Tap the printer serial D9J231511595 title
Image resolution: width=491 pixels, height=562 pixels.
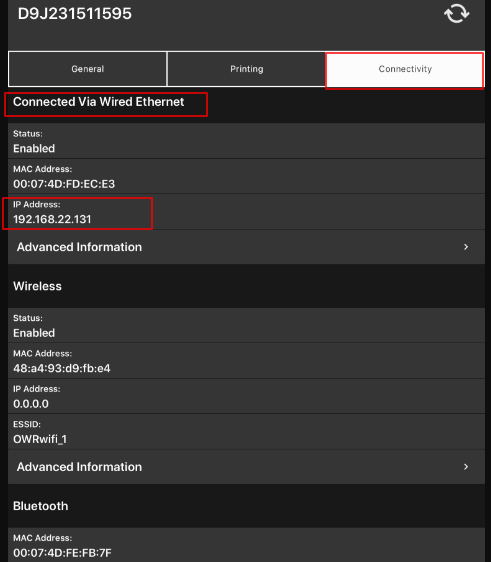(75, 14)
